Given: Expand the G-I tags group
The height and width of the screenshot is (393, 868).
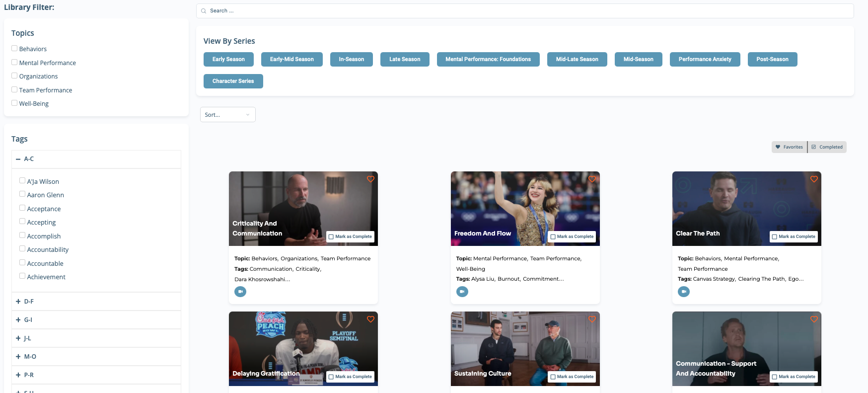Looking at the screenshot, I should point(96,320).
